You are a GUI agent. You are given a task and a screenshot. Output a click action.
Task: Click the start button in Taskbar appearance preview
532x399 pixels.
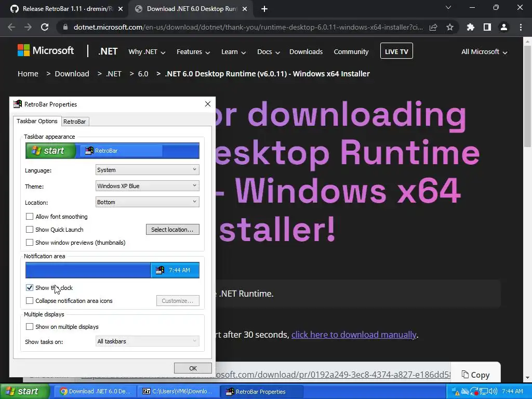pyautogui.click(x=50, y=151)
